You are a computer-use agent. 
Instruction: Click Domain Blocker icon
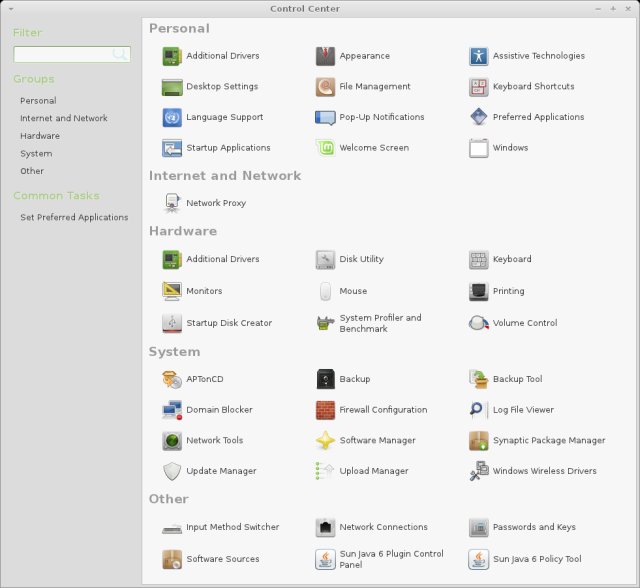click(x=172, y=410)
